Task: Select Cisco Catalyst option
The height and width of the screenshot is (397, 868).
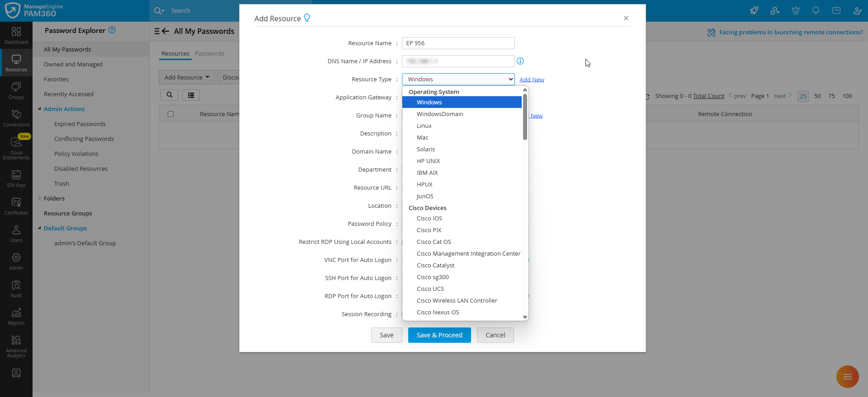Action: point(462,265)
